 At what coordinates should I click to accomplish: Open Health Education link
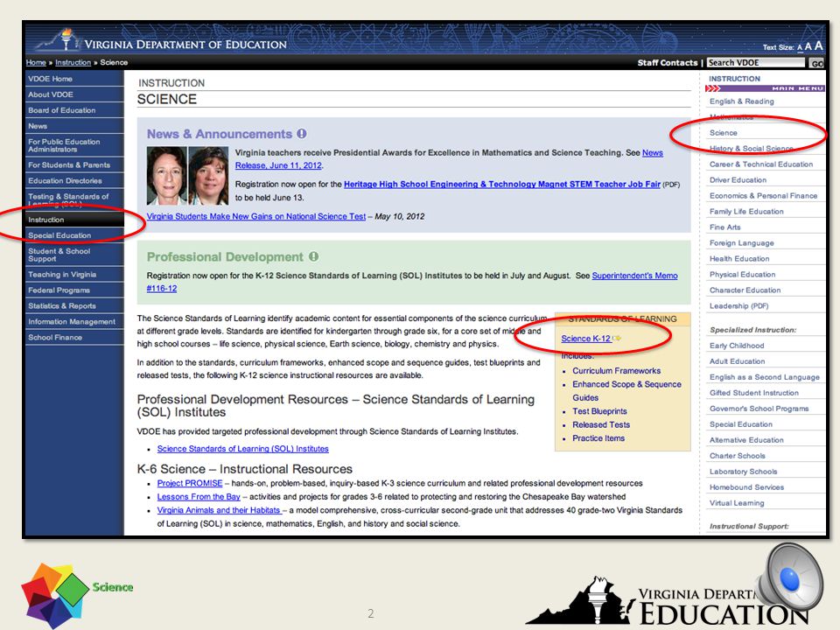739,259
